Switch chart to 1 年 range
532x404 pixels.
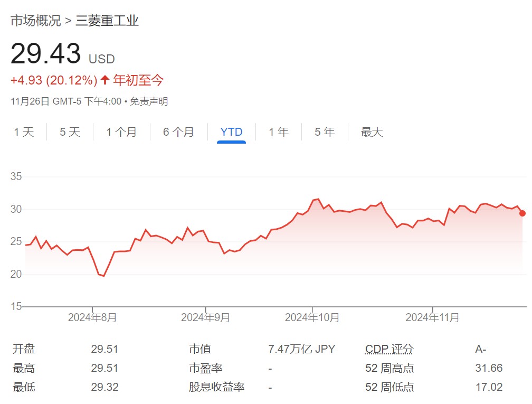point(279,131)
